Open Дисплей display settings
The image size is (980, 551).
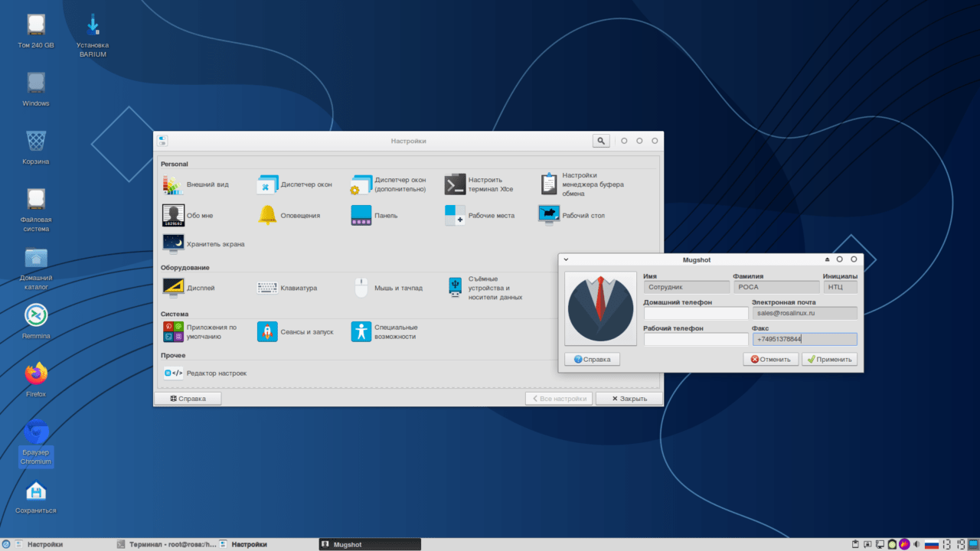click(189, 288)
